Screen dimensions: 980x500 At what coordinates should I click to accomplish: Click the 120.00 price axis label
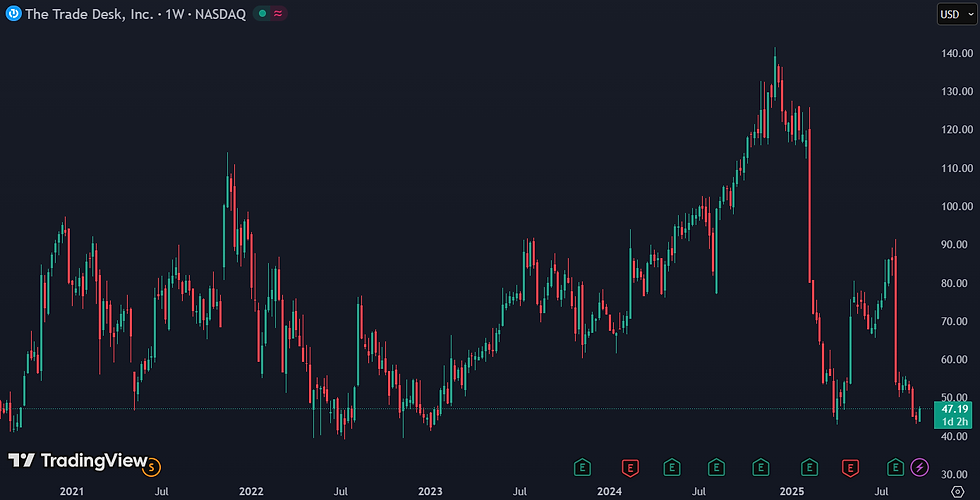click(x=958, y=130)
